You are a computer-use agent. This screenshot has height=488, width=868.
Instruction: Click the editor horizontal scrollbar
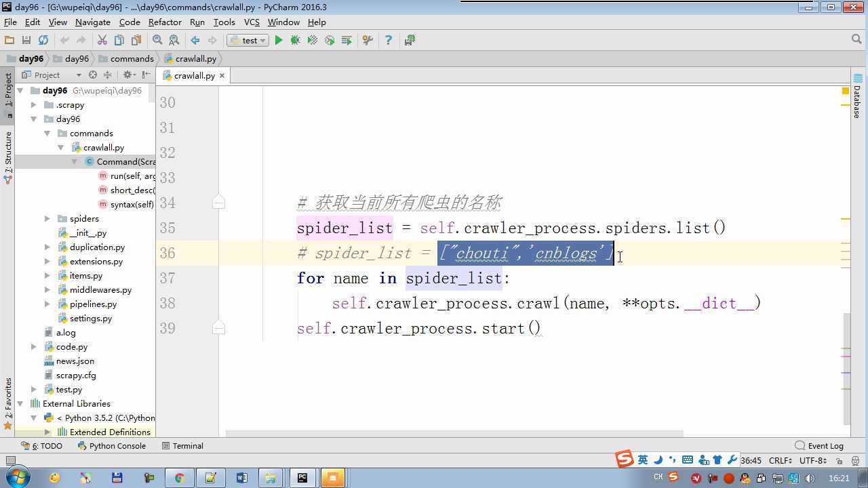(454, 433)
